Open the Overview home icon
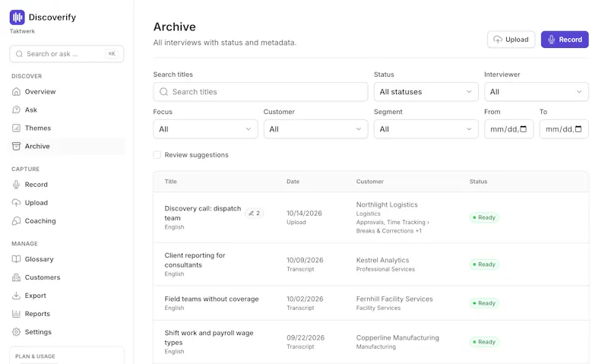 point(16,91)
